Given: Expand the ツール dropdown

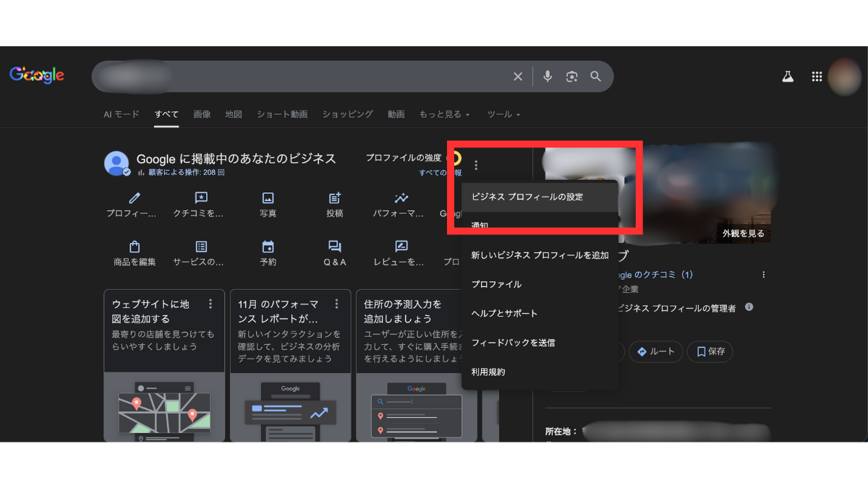Looking at the screenshot, I should [503, 114].
